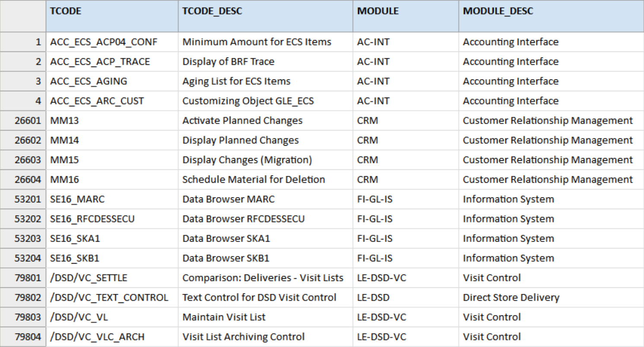644x347 pixels.
Task: Select the MM13 cell
Action: (x=111, y=121)
